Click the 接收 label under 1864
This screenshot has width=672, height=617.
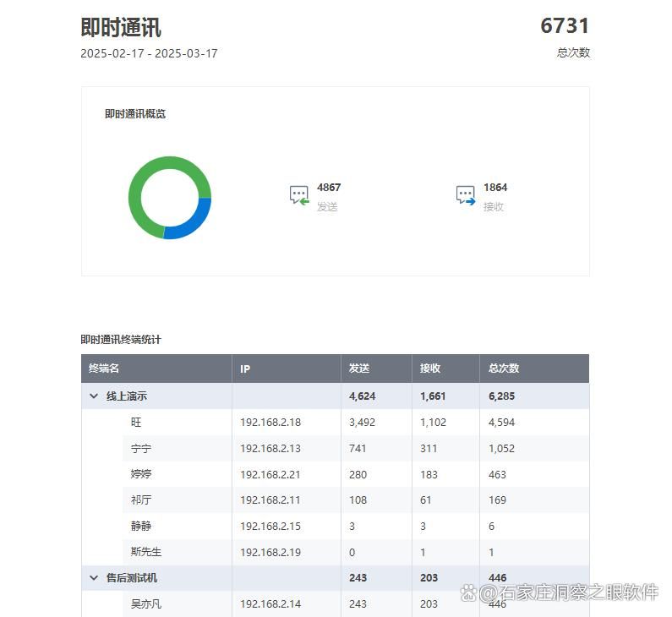click(494, 207)
